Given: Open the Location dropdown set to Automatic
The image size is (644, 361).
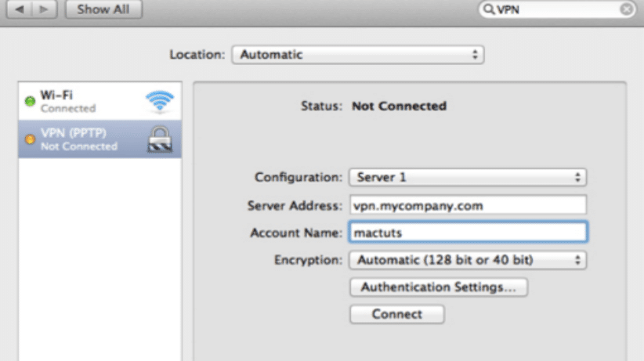Looking at the screenshot, I should pos(358,55).
